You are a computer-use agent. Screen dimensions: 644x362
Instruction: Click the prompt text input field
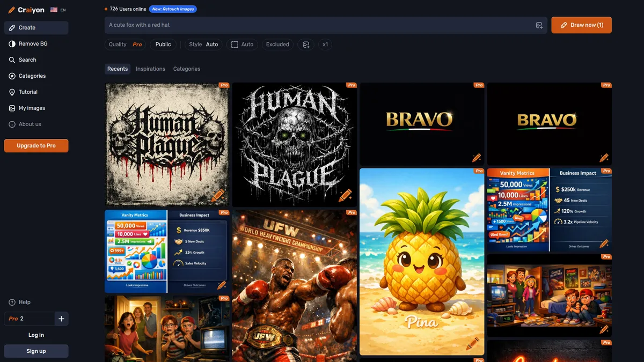coord(317,25)
